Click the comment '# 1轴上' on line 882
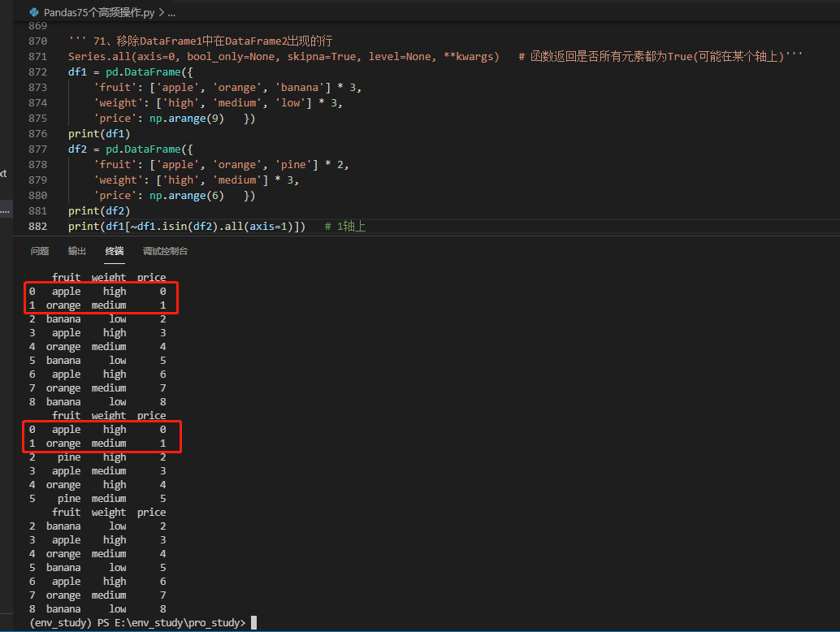The image size is (840, 632). pyautogui.click(x=345, y=227)
